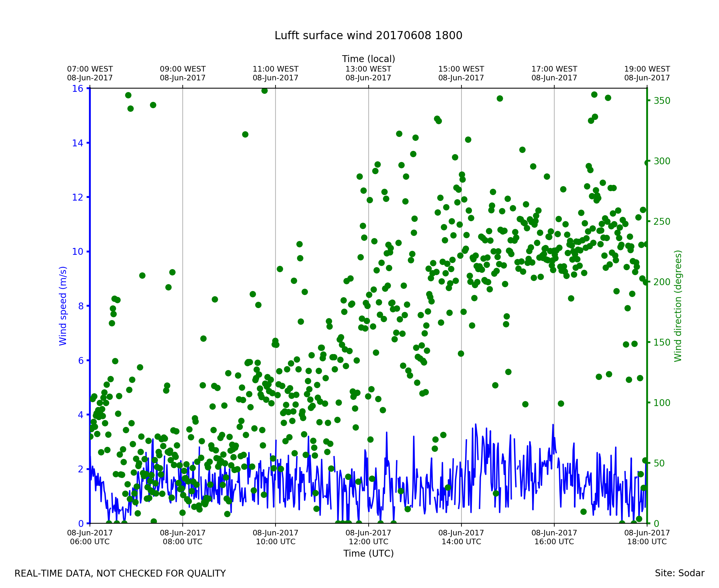This screenshot has height=588, width=719.
Task: Click the 'Wind direction (degrees)' axis label
Action: click(x=678, y=306)
